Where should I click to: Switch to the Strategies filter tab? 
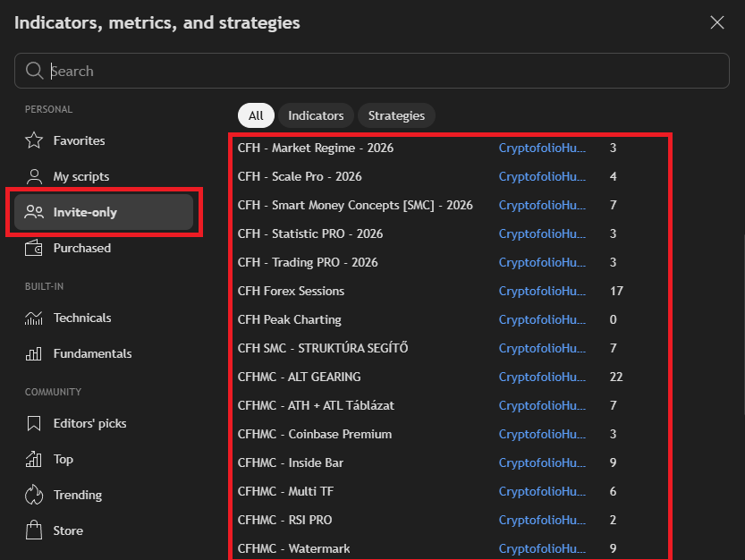(x=396, y=115)
